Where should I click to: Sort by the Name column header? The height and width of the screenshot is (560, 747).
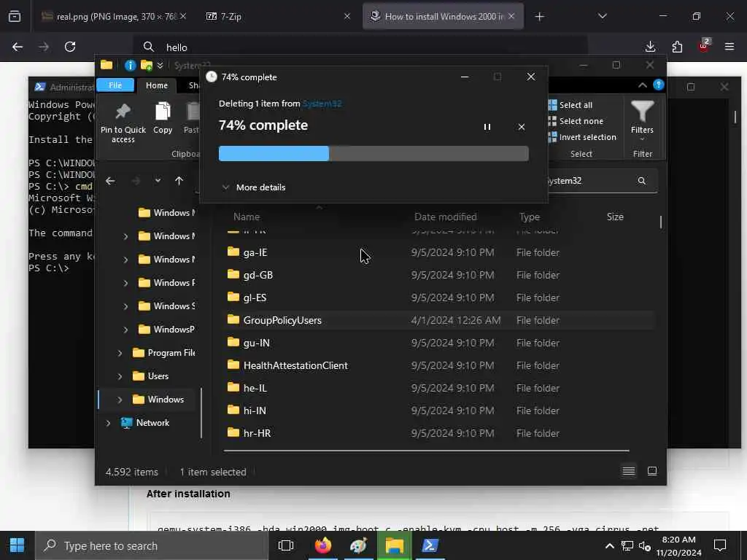(247, 217)
